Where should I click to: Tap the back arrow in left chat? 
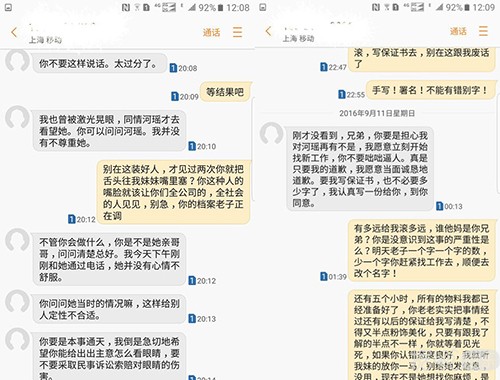point(14,32)
